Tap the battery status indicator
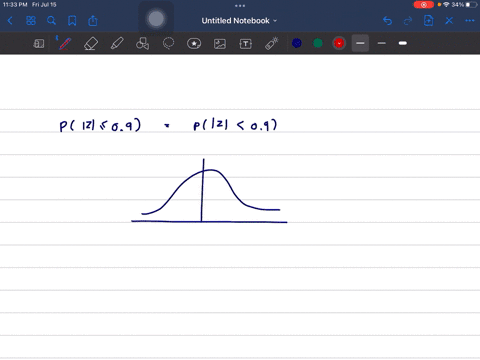Screen dimensions: 480x360 [x=472, y=5]
